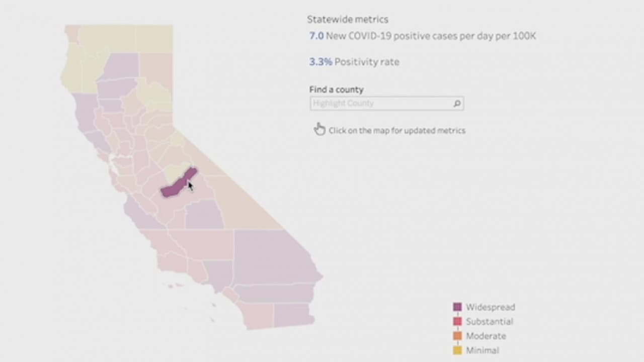Click the Moderate legend label
This screenshot has width=644, height=362.
[x=486, y=336]
